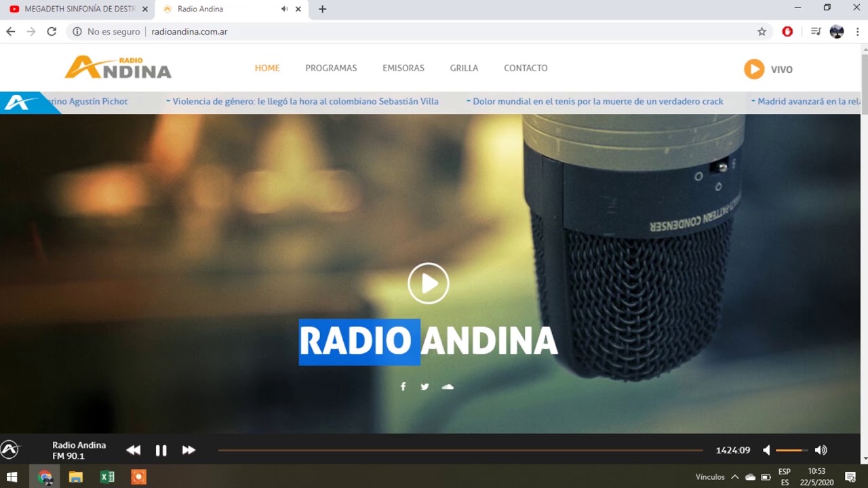
Task: Open the Radio Andina Twitter icon
Action: coord(425,386)
